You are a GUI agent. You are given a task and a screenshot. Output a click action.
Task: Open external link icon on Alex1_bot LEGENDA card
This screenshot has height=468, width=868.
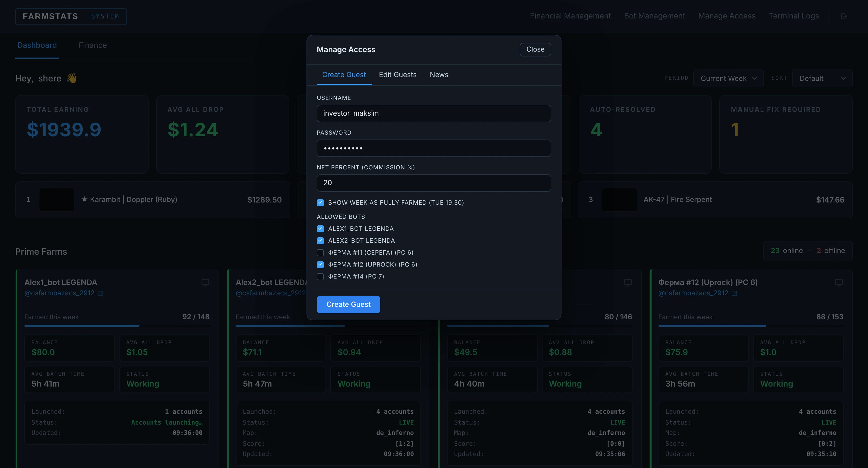pos(100,293)
